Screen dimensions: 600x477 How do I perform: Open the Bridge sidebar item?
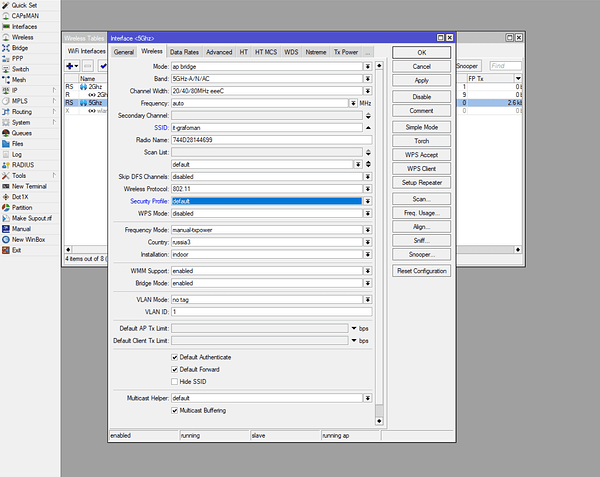click(20, 47)
